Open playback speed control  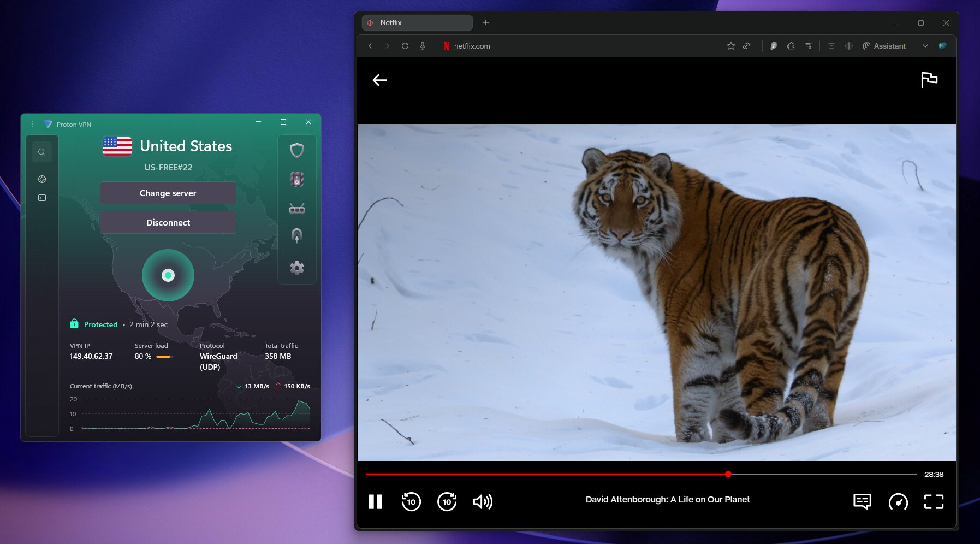(898, 501)
